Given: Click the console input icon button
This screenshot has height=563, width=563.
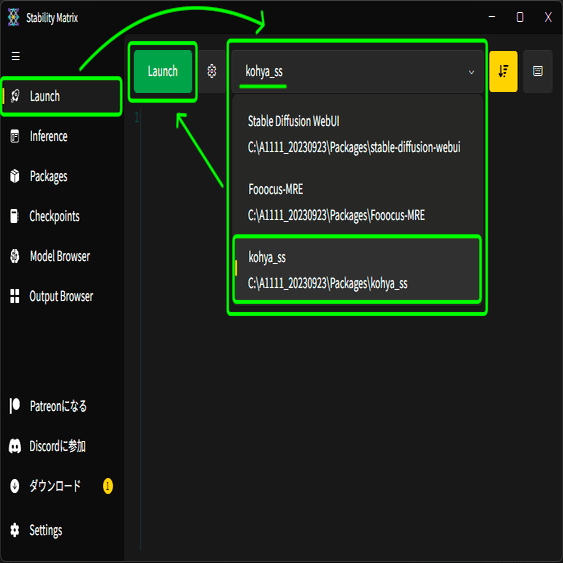Looking at the screenshot, I should (538, 71).
